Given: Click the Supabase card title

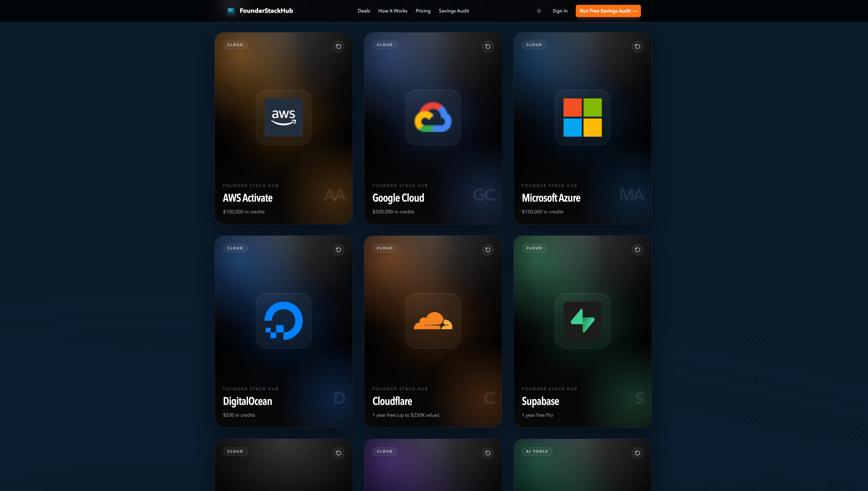Looking at the screenshot, I should [x=540, y=401].
